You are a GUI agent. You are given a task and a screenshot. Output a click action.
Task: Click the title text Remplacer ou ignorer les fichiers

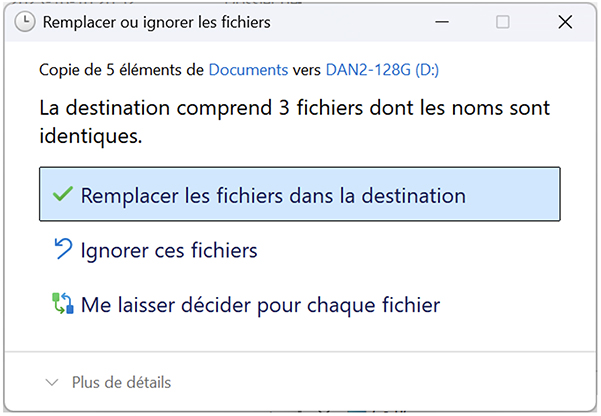pyautogui.click(x=155, y=21)
